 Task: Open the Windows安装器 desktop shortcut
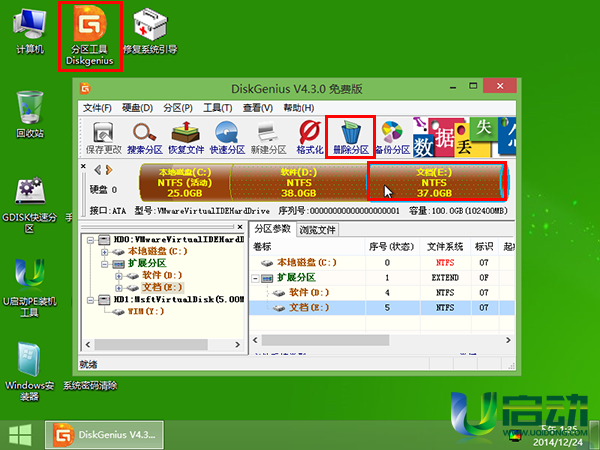coord(29,370)
